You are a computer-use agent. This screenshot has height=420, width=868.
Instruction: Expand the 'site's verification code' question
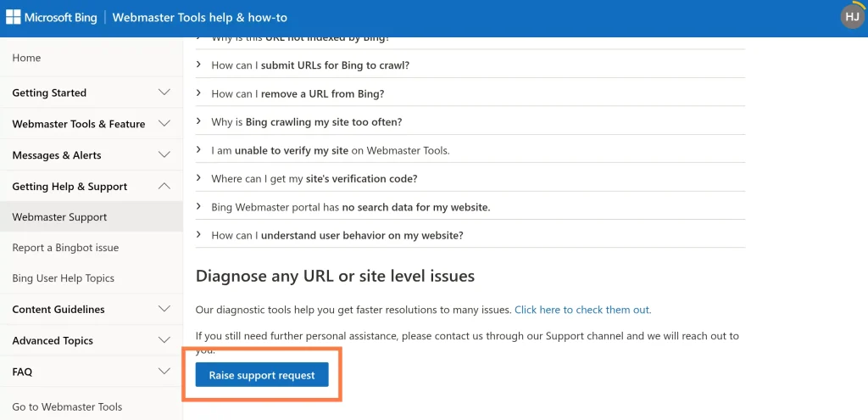(314, 179)
